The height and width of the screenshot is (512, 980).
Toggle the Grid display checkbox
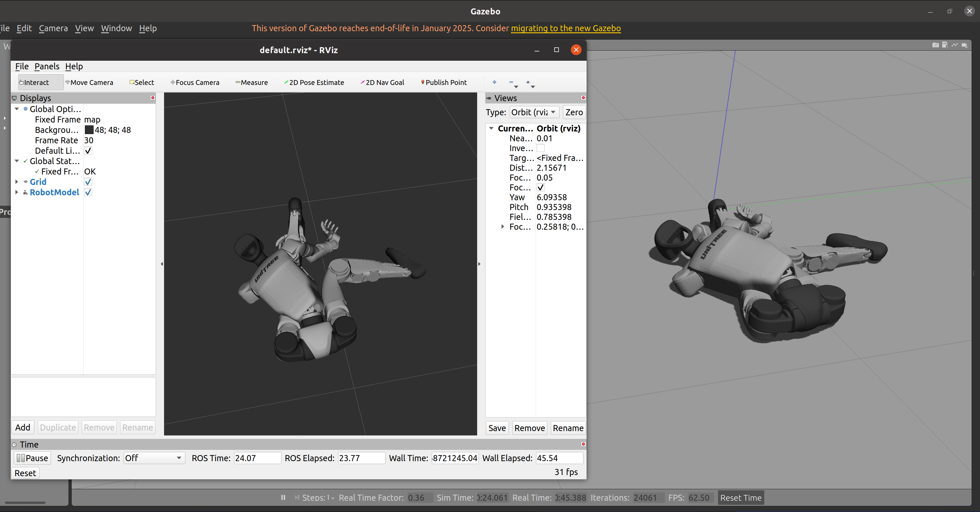click(x=88, y=182)
